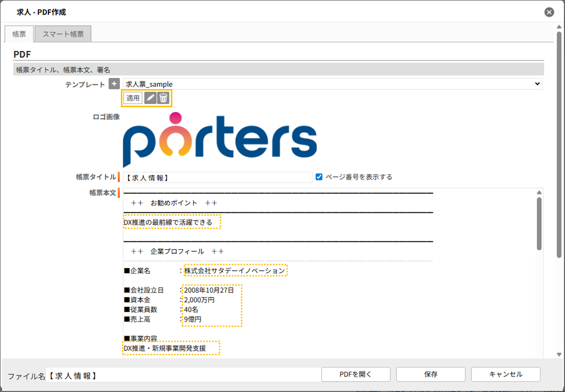The image size is (565, 392).
Task: Click the 帳票本文 inner scrollbar thumb
Action: point(539,223)
